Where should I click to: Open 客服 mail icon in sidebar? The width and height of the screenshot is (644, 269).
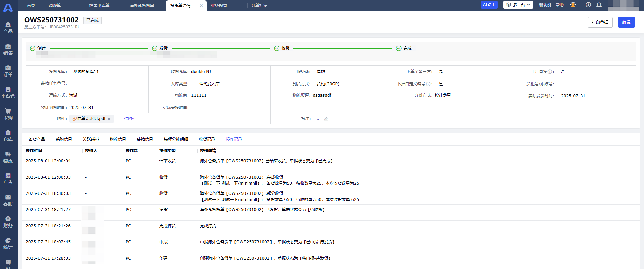point(8,200)
